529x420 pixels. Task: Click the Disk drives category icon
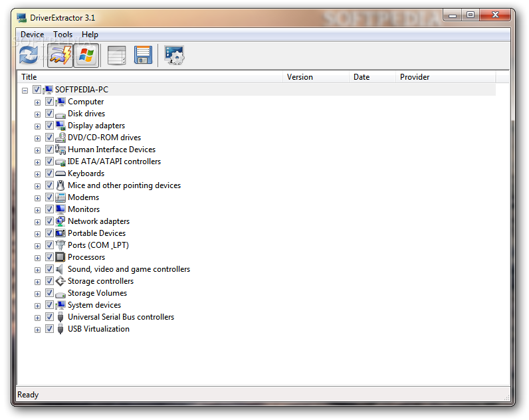(x=60, y=114)
